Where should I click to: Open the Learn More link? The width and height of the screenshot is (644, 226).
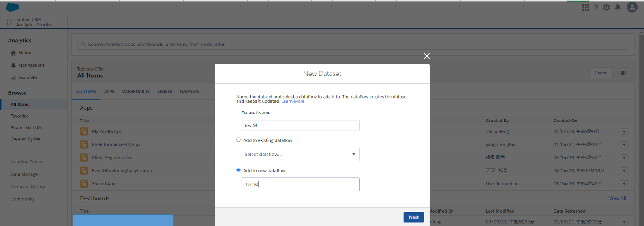pos(293,101)
